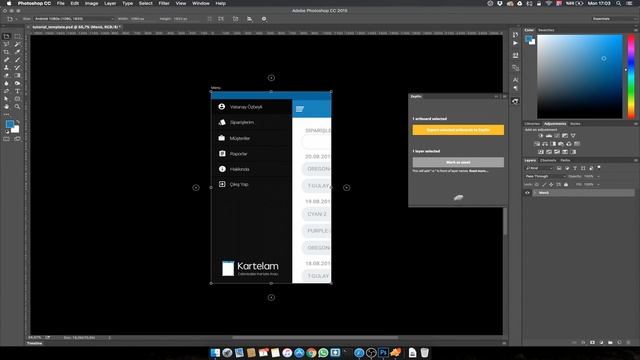
Task: Select the Clone Stamp tool
Action: click(x=6, y=67)
